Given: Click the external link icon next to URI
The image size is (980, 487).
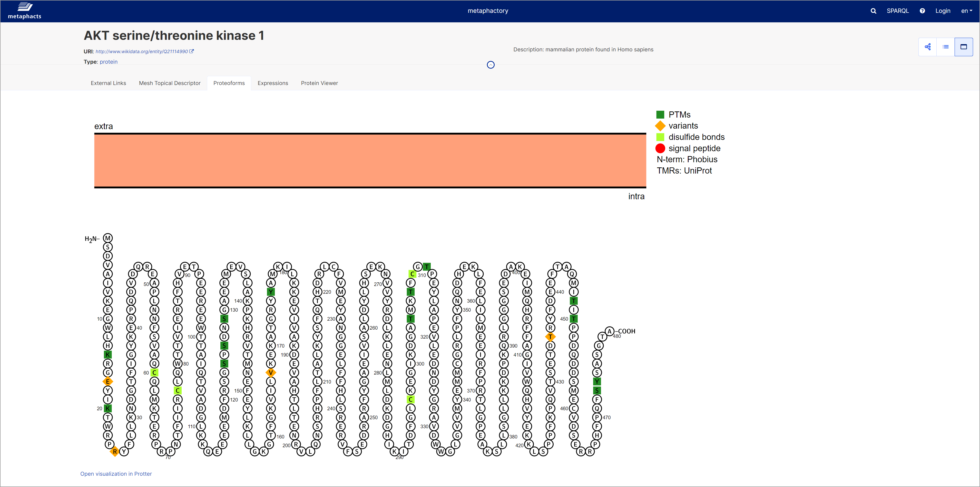Looking at the screenshot, I should (x=192, y=51).
